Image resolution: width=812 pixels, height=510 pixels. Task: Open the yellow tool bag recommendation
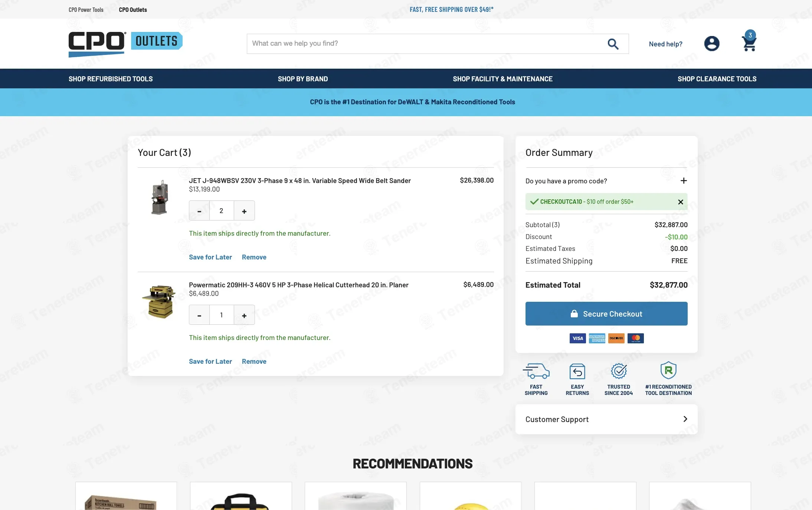pos(241,496)
